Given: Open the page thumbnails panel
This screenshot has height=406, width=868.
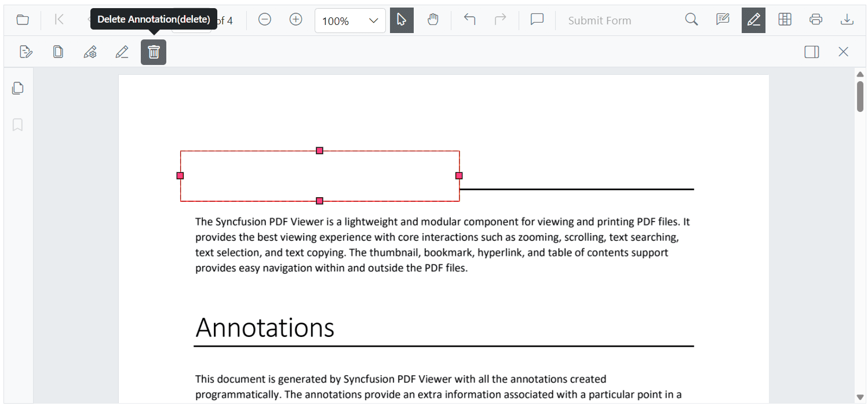Looking at the screenshot, I should 17,88.
